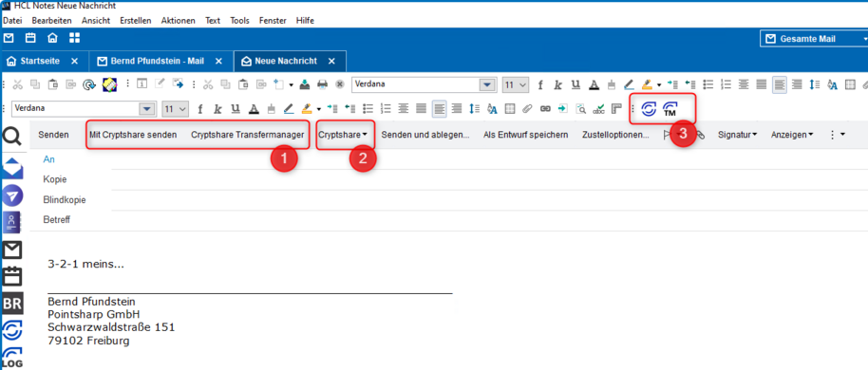Select right alignment in the lower toolbar row

tap(456, 108)
